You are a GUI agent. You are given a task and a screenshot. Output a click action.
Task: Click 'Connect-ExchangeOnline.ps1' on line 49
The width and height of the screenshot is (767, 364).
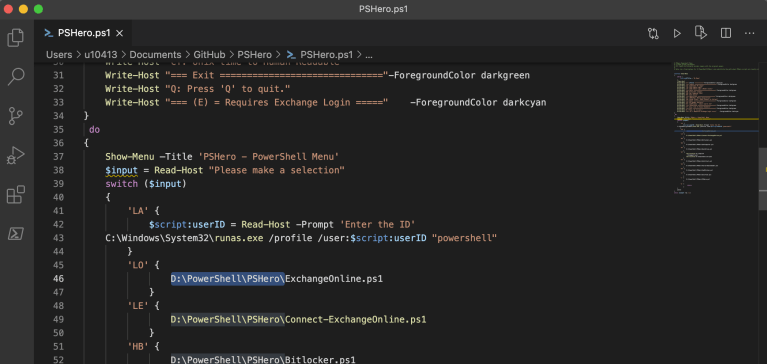click(355, 319)
